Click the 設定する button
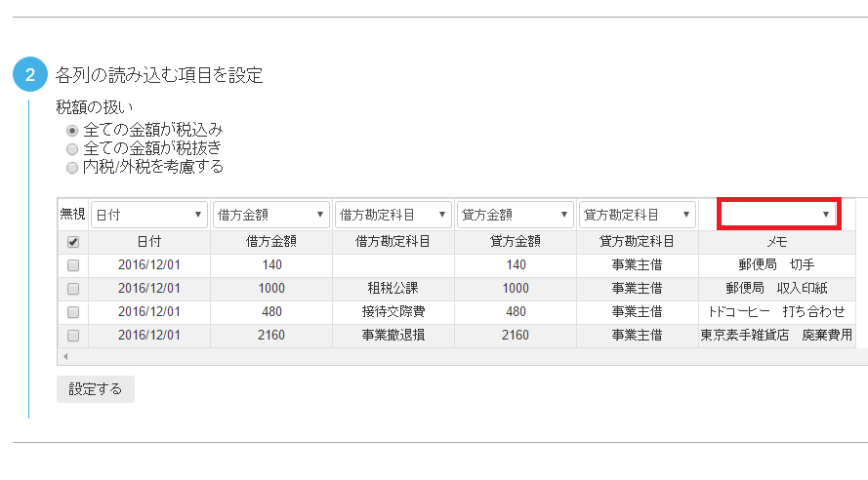The image size is (868, 480). tap(96, 389)
